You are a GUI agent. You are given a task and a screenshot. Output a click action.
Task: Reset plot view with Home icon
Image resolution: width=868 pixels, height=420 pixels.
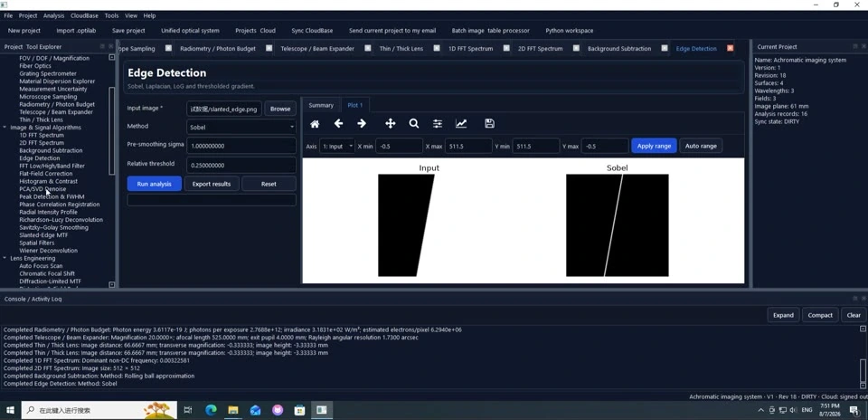pyautogui.click(x=315, y=124)
